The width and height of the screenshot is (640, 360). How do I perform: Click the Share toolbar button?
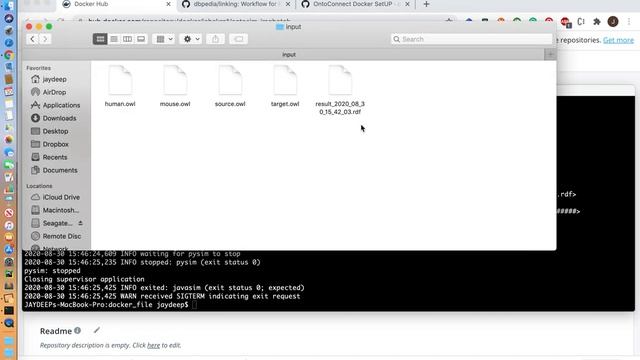215,39
